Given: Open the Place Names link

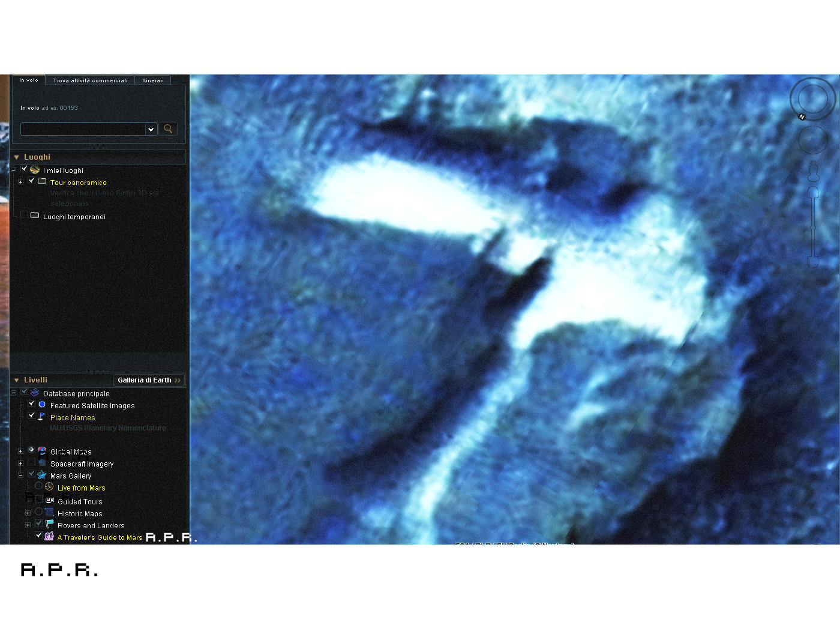Looking at the screenshot, I should [x=73, y=417].
